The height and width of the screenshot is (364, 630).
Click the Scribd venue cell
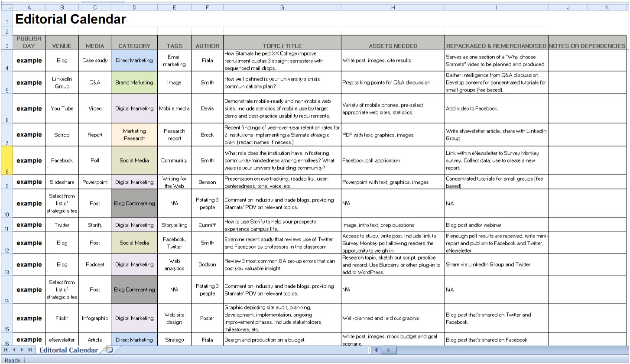point(62,135)
